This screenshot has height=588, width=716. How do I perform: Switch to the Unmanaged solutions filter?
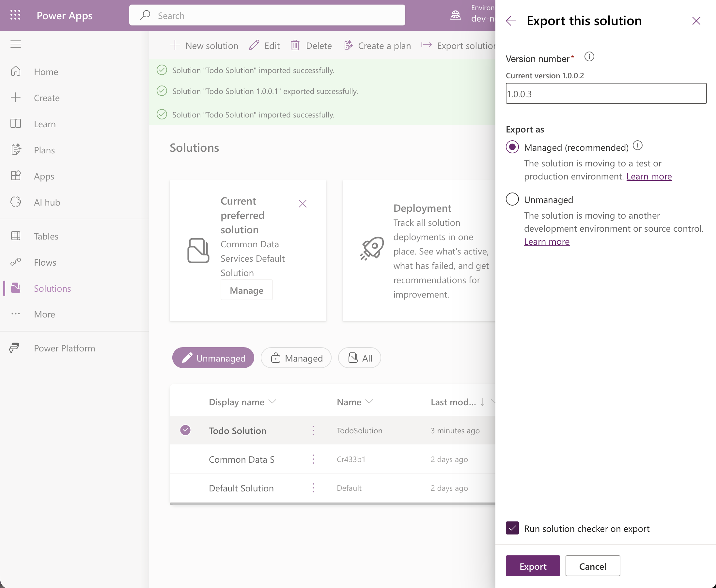tap(213, 358)
